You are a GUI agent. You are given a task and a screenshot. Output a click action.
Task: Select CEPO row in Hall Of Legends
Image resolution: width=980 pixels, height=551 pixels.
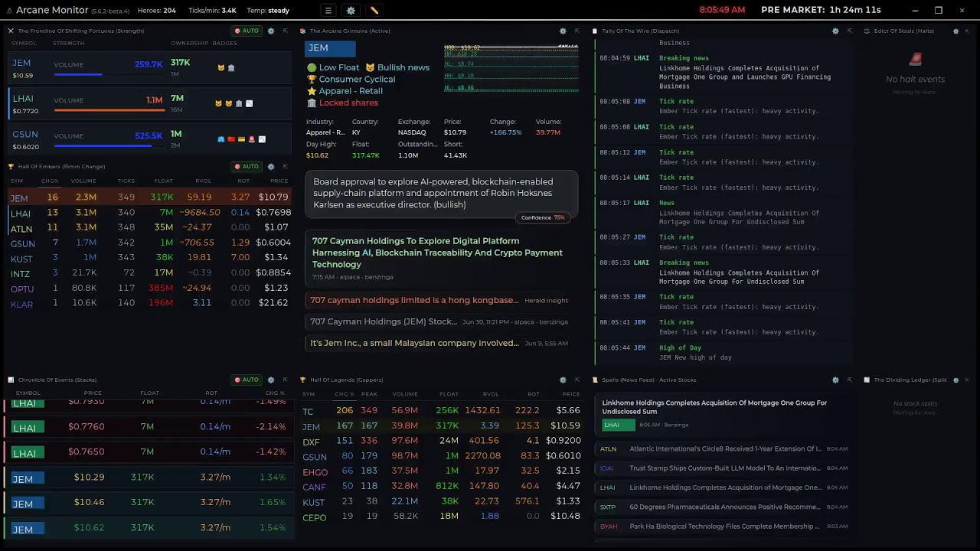441,517
